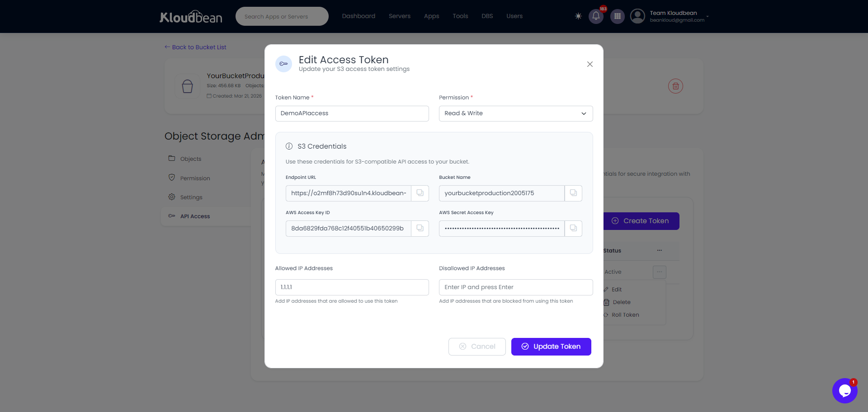The width and height of the screenshot is (868, 412).
Task: Open the notifications bell
Action: point(596,16)
